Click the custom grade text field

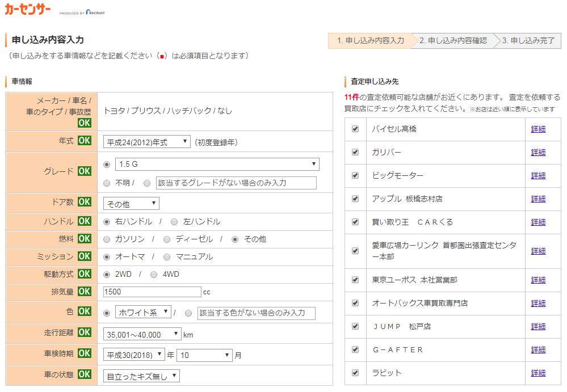pos(236,183)
